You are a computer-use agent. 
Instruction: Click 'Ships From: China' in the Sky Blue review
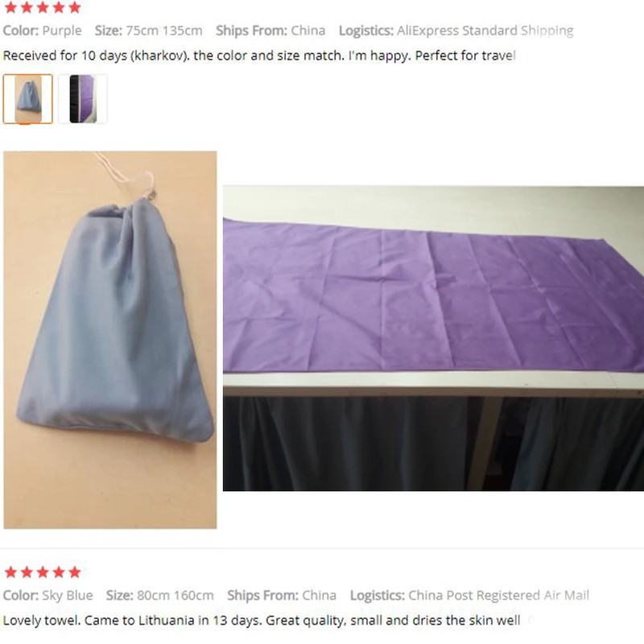282,595
